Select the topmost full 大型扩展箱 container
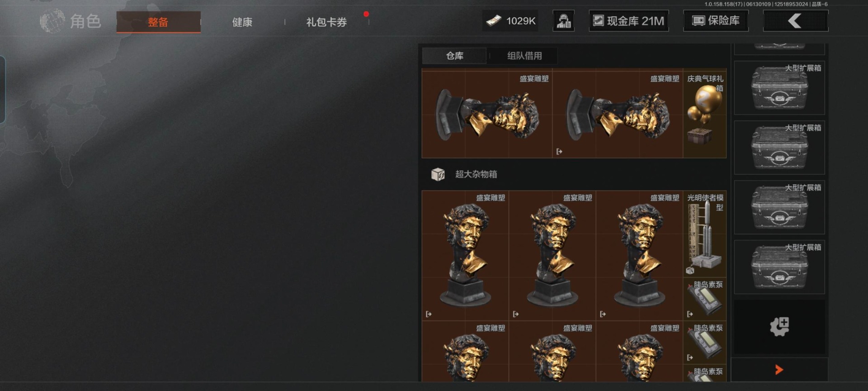 tap(779, 88)
